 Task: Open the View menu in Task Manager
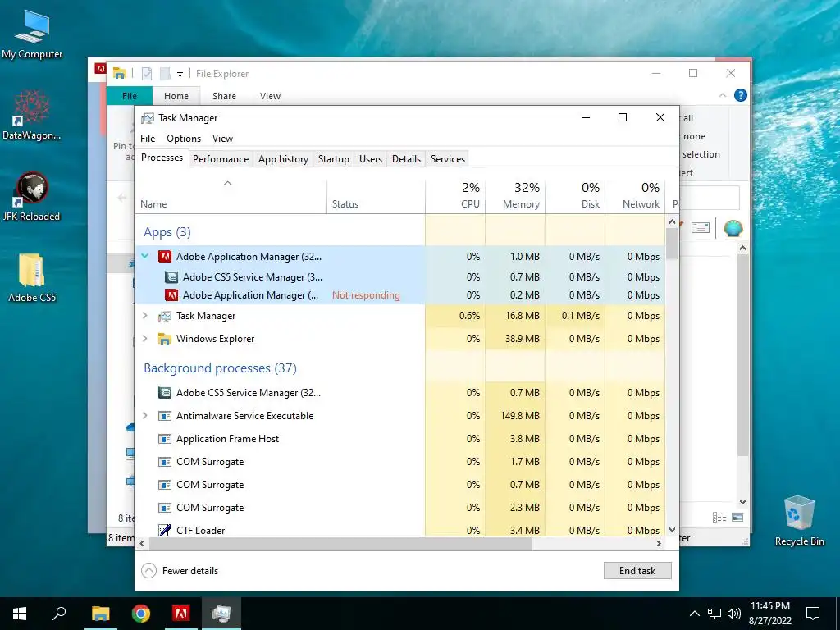click(222, 138)
